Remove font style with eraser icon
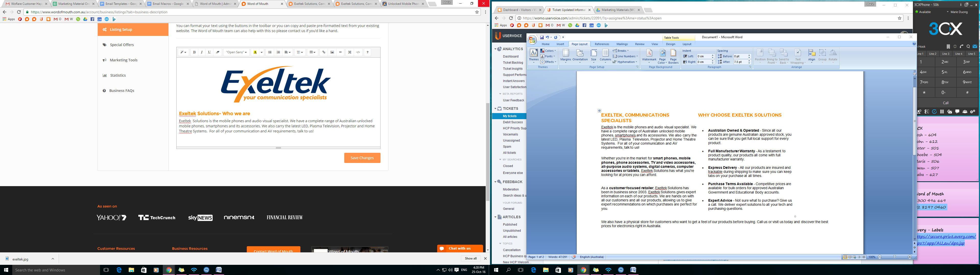 point(218,52)
